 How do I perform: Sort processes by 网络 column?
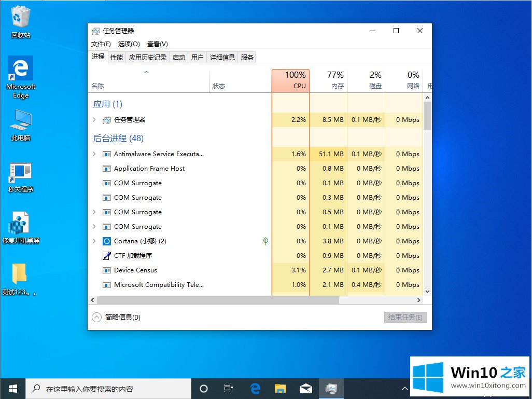click(x=404, y=80)
